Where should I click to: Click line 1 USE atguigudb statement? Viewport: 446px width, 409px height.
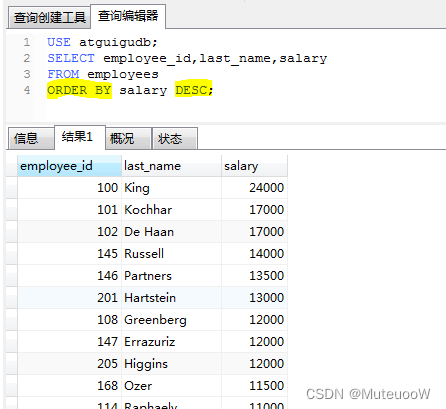click(x=102, y=42)
